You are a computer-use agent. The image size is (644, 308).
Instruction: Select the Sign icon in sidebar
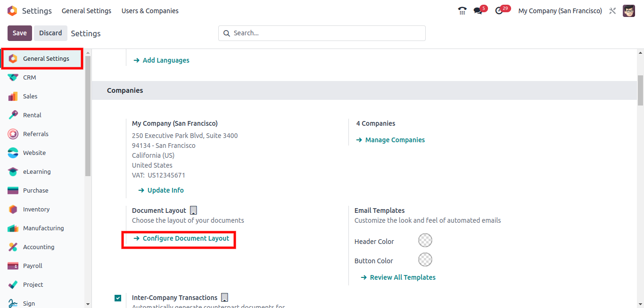point(13,303)
